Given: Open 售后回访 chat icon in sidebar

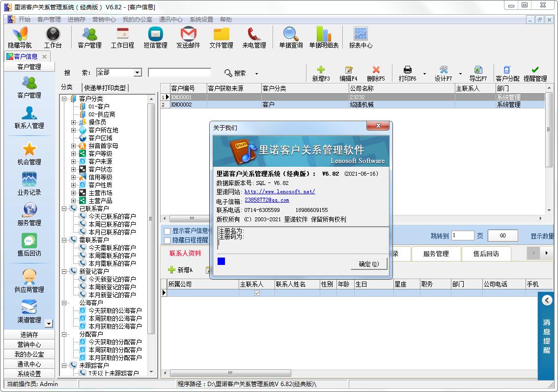Looking at the screenshot, I should [x=29, y=245].
